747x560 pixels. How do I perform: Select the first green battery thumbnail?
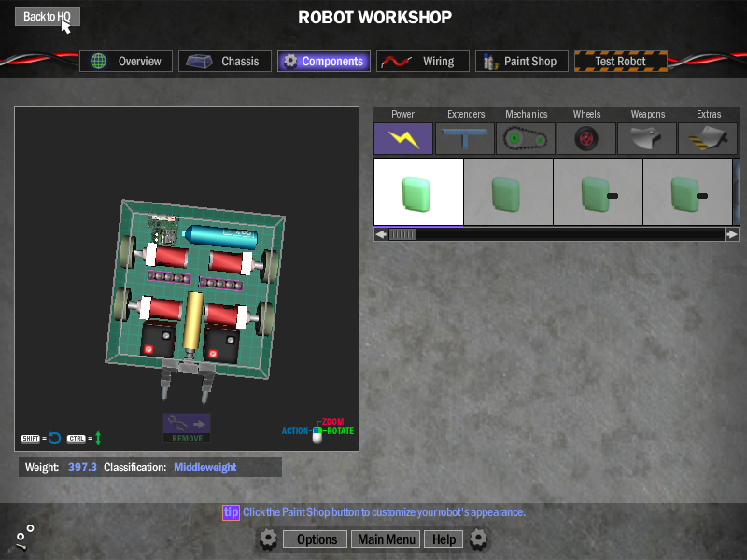[418, 192]
